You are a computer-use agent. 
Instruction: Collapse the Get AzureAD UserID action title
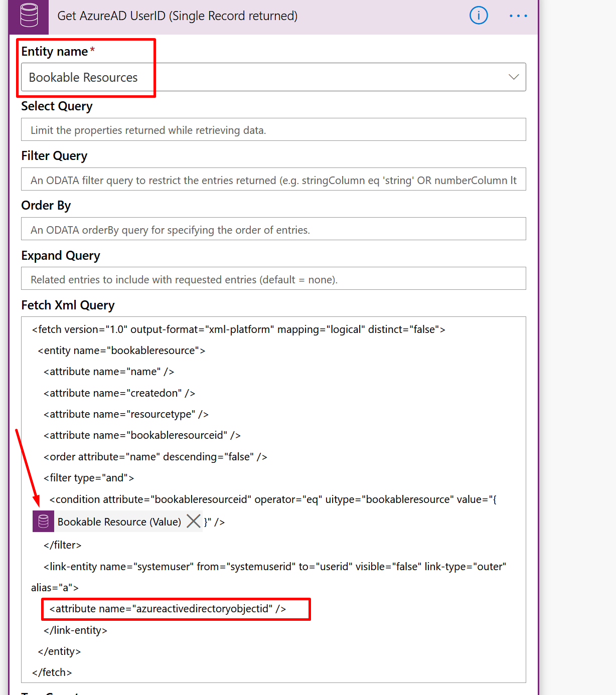pyautogui.click(x=177, y=16)
